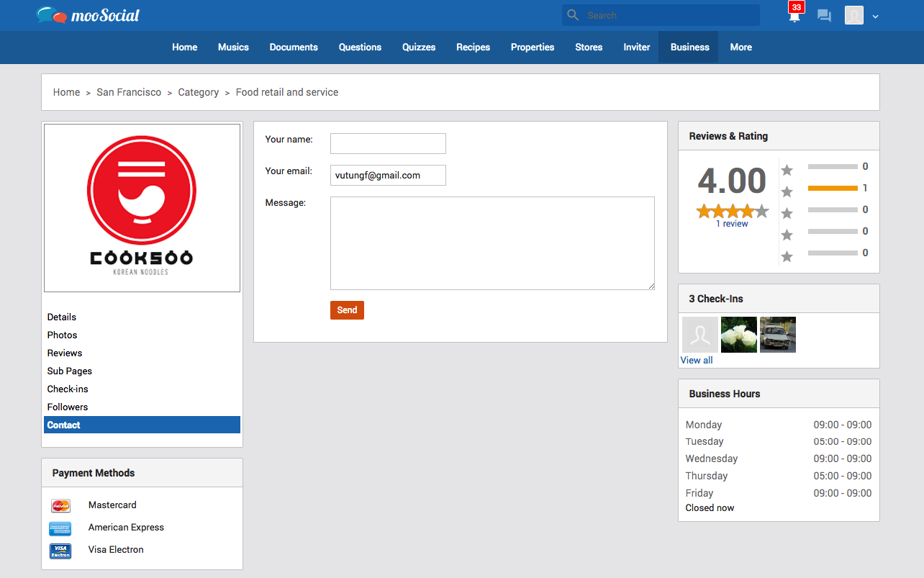Click the Closed now status text
The width and height of the screenshot is (924, 578).
click(x=710, y=507)
